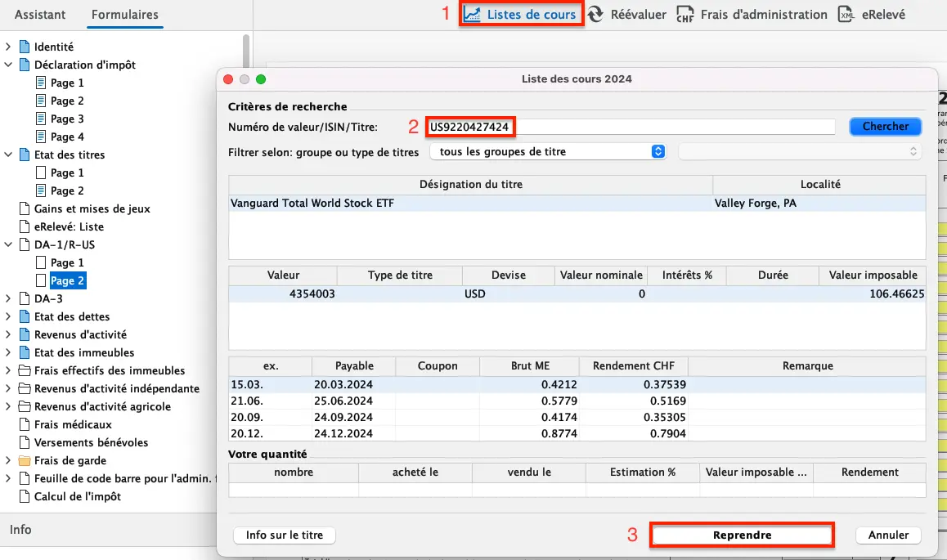
Task: Open Info sur le titre
Action: [x=285, y=535]
